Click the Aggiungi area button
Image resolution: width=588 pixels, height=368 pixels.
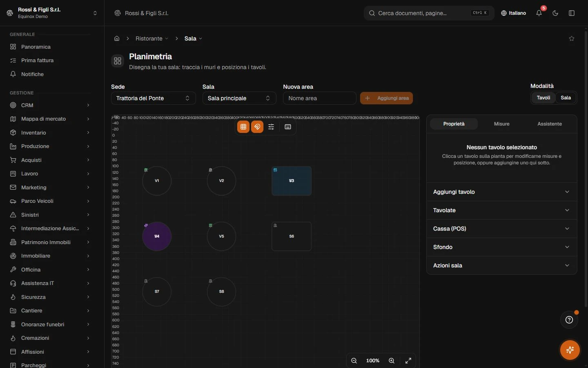pos(387,98)
